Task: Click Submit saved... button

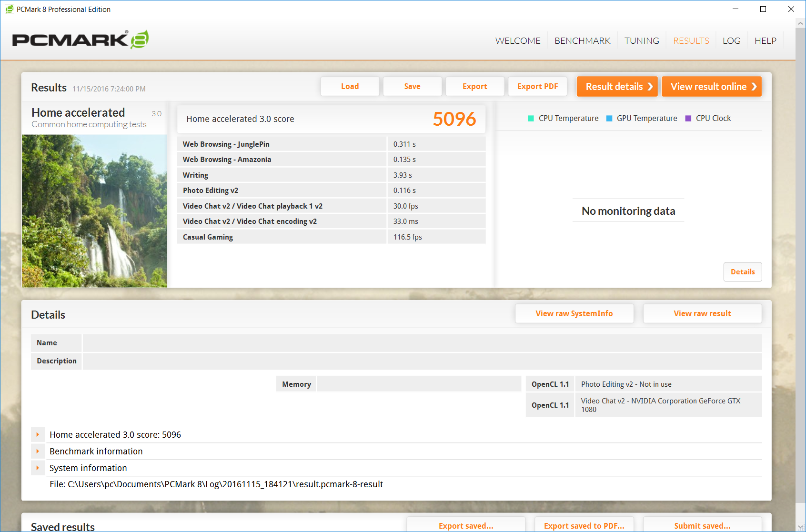Action: tap(702, 524)
